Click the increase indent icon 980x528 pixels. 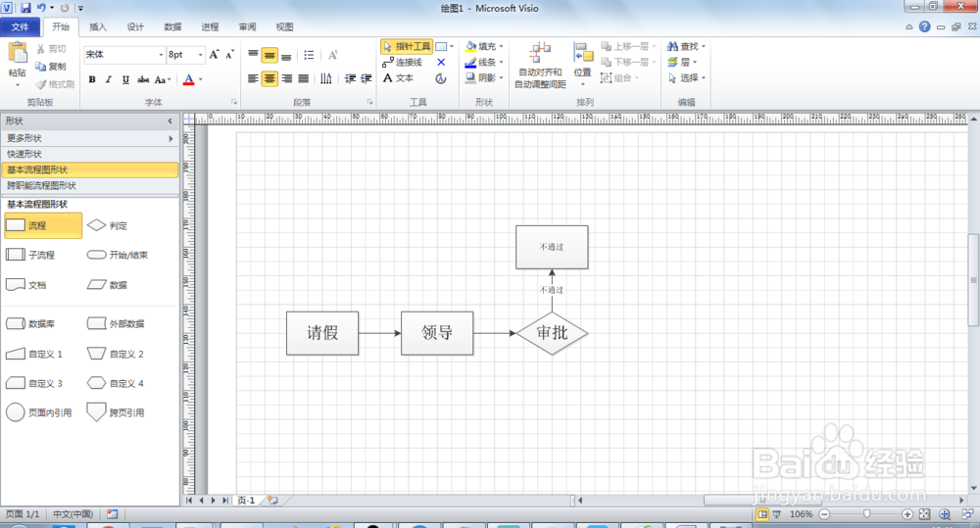(x=367, y=78)
